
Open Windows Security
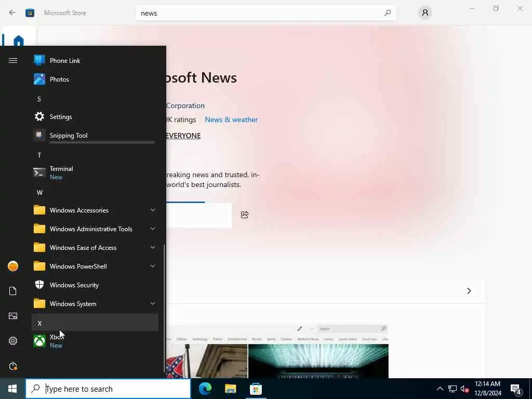(x=95, y=285)
